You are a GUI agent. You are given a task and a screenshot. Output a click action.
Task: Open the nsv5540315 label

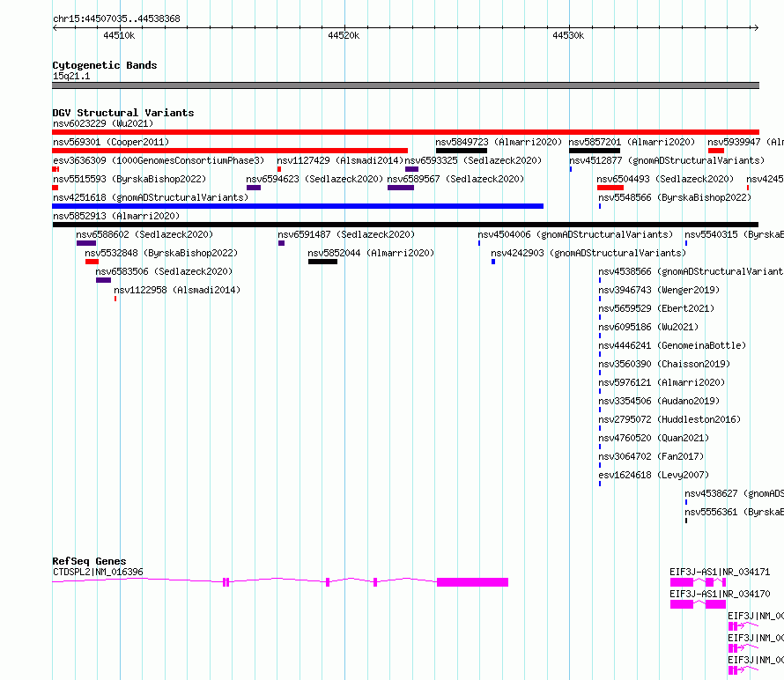(x=735, y=234)
